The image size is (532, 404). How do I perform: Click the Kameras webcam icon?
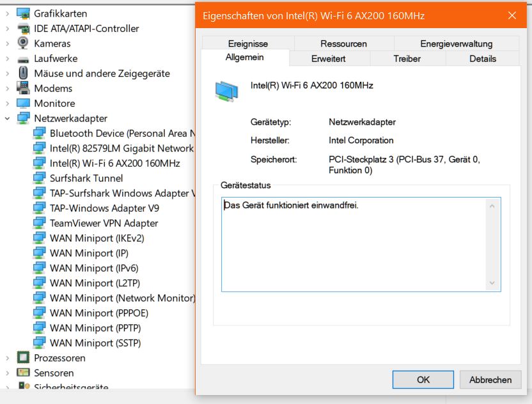23,43
